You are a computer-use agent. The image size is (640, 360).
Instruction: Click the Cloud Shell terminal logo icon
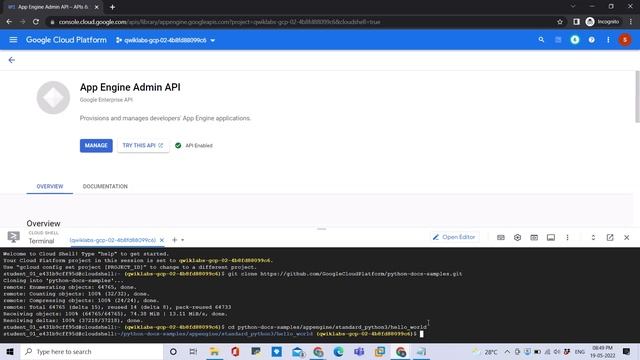point(13,237)
